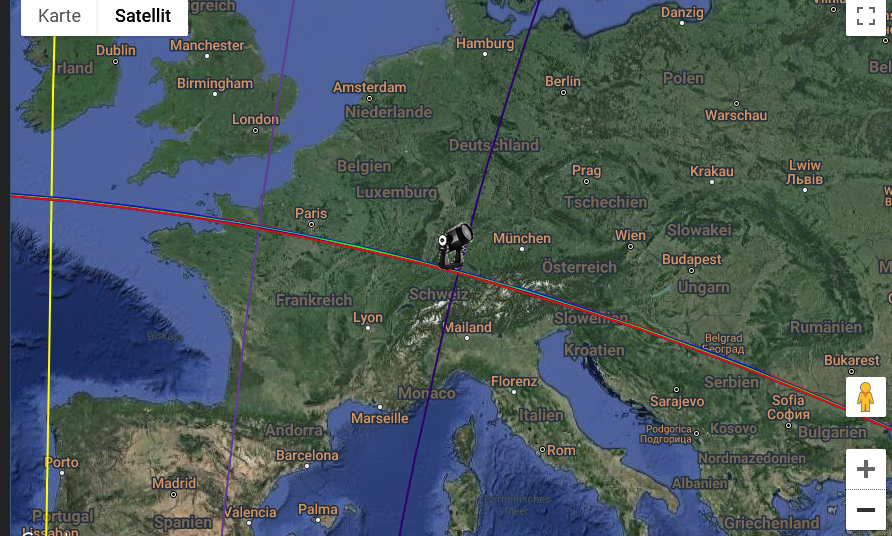Click the Budapest city label
The width and height of the screenshot is (892, 536).
pos(691,259)
